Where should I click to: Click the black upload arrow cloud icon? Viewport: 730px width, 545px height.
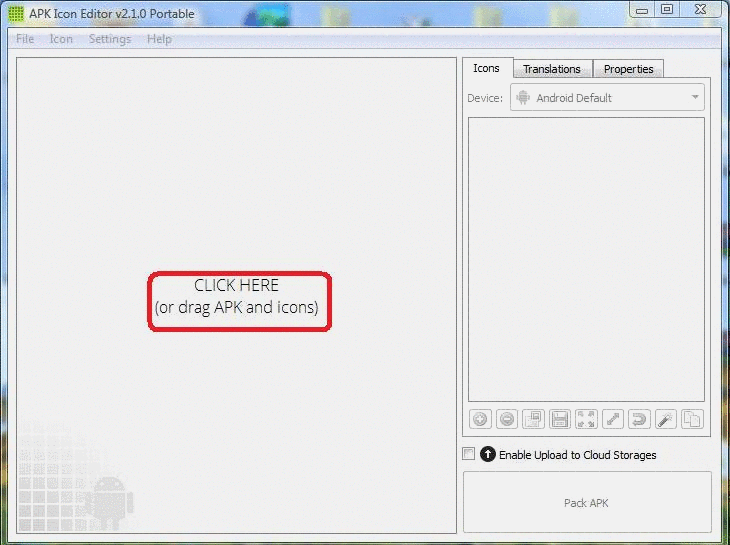(487, 454)
